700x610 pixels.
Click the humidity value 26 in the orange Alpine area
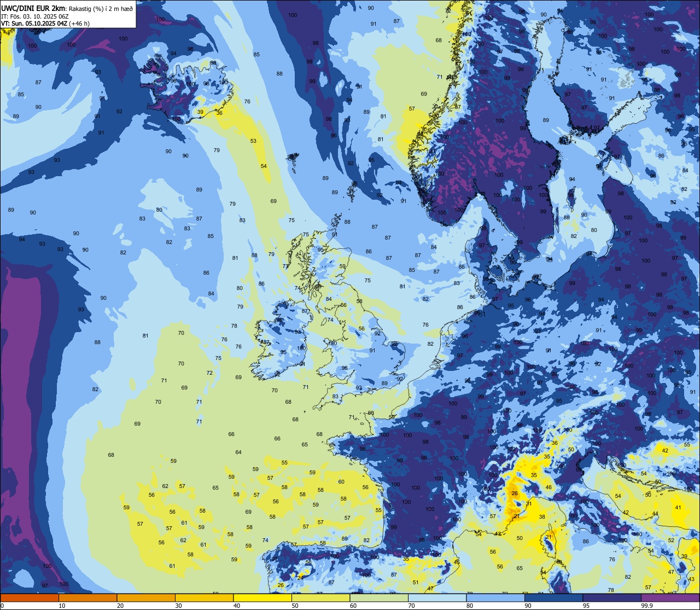coord(514,493)
